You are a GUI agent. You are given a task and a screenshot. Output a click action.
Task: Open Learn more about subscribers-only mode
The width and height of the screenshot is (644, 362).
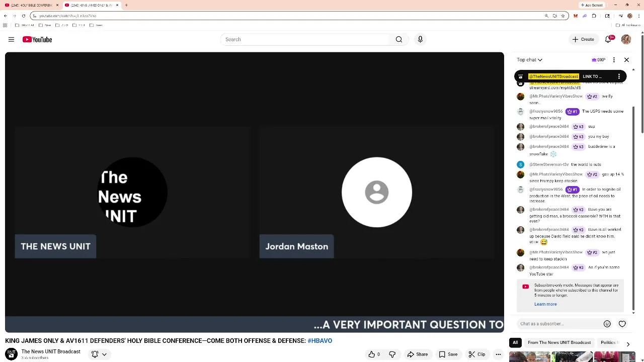[x=545, y=304]
